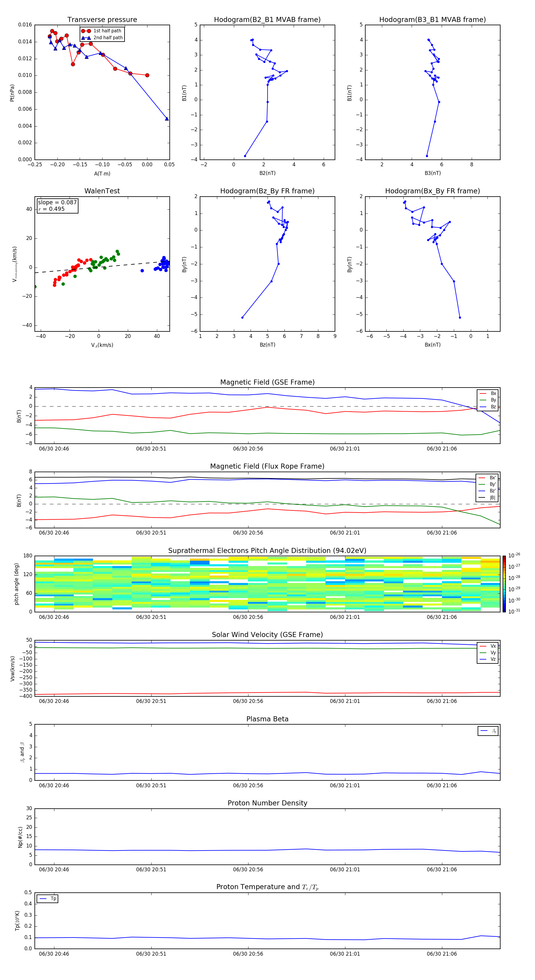The width and height of the screenshot is (535, 980).
Task: Click 06/30 20:46 tick under Proton Temperature panel
Action: click(x=54, y=954)
